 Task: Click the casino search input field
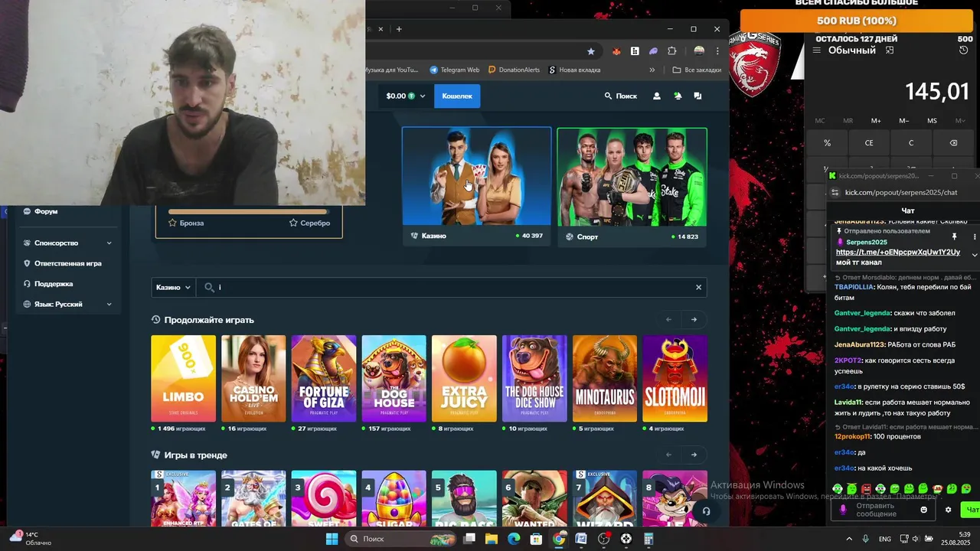click(452, 287)
